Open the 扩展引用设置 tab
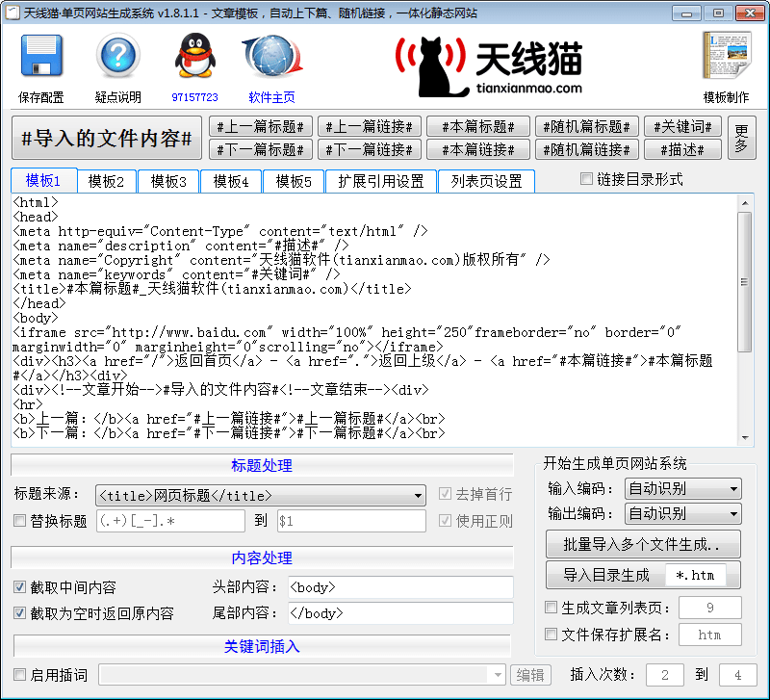 point(381,182)
